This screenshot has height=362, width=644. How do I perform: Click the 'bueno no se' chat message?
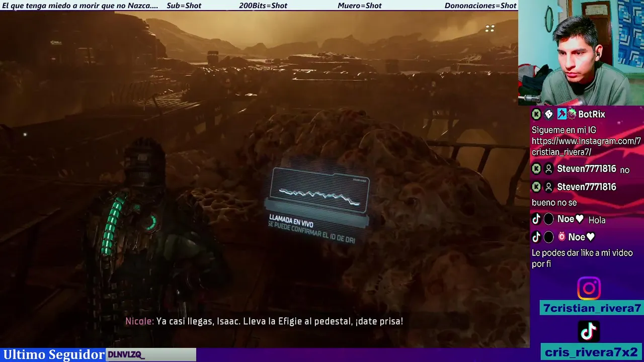[x=554, y=203]
